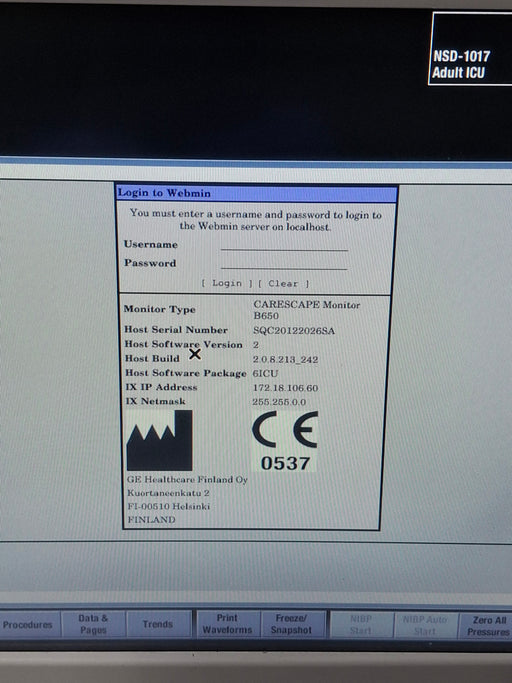The height and width of the screenshot is (683, 512).
Task: Tap NIBP Auto Start button
Action: 425,625
